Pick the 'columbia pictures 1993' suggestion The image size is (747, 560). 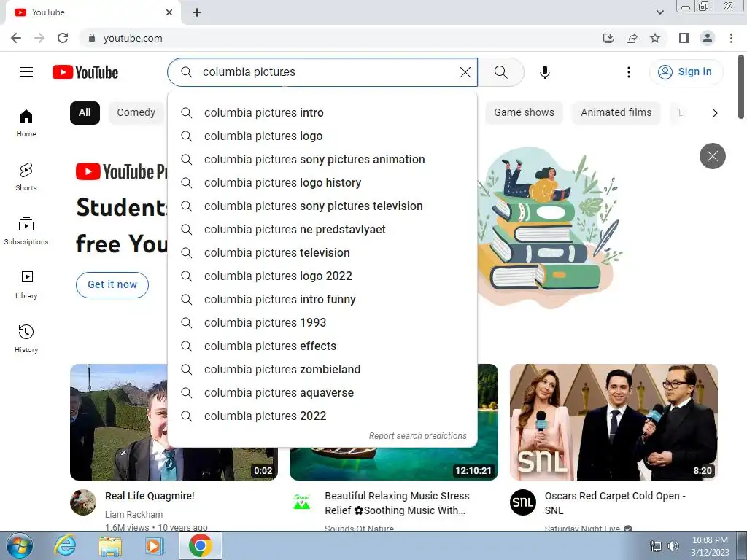[x=322, y=323]
